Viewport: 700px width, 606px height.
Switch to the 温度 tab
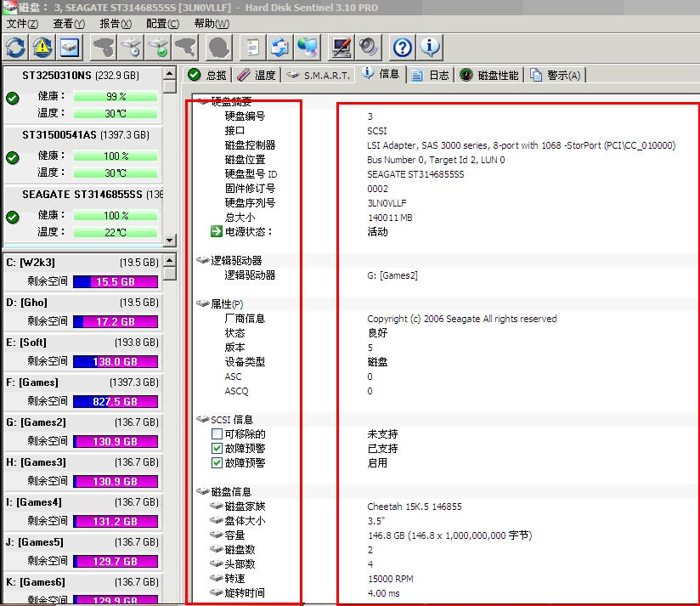pos(257,75)
